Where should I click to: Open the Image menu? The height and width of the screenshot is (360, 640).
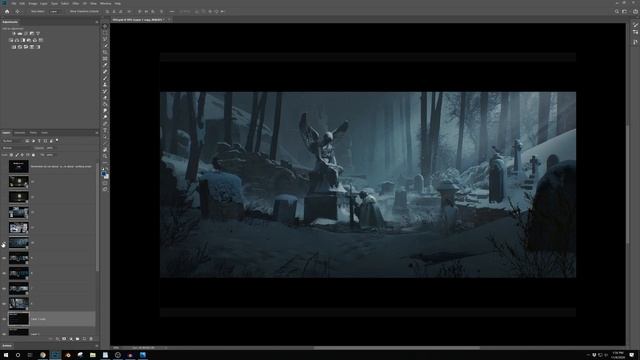point(33,3)
